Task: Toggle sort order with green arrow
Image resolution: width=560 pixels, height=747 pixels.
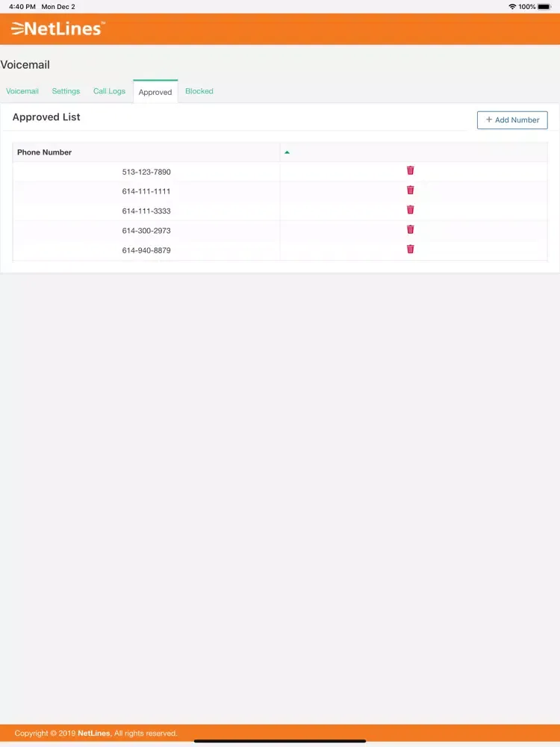Action: click(x=287, y=152)
